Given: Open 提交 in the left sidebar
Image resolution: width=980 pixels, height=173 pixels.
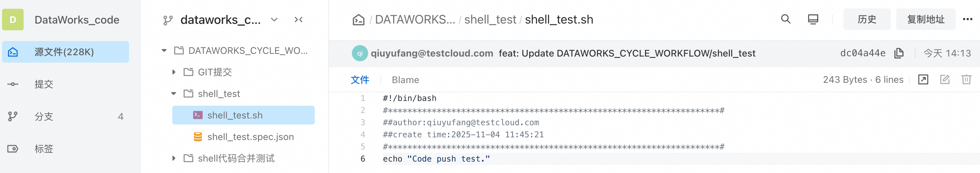Looking at the screenshot, I should 44,84.
